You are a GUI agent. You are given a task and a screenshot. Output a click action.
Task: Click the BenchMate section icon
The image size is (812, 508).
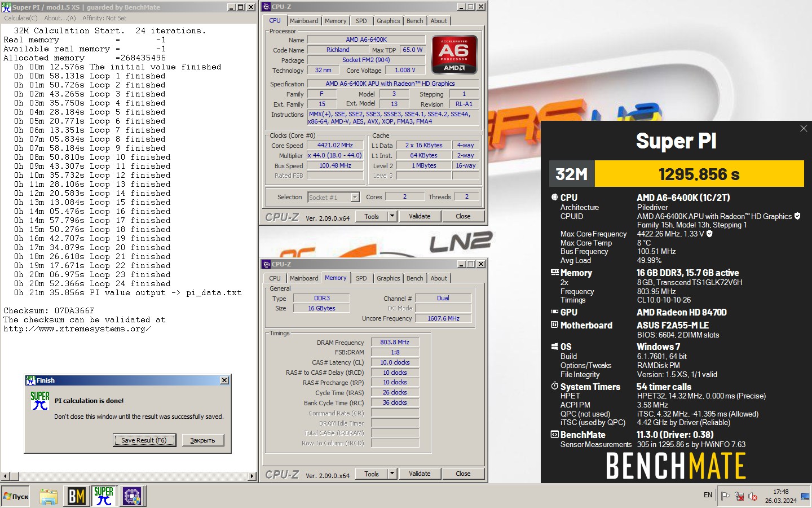pos(555,434)
